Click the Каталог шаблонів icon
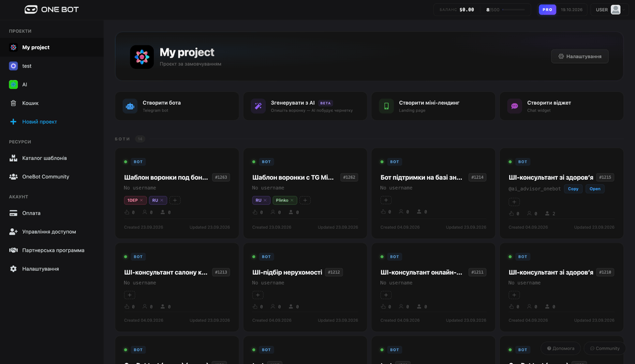635x364 pixels. [x=14, y=158]
